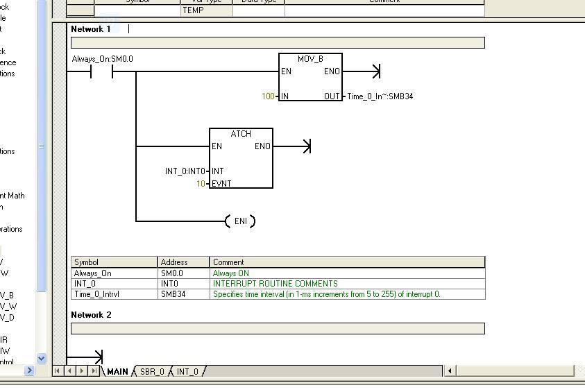Screen dimensions: 585x392
Task: Click the previous tab arrow button
Action: [x=69, y=371]
